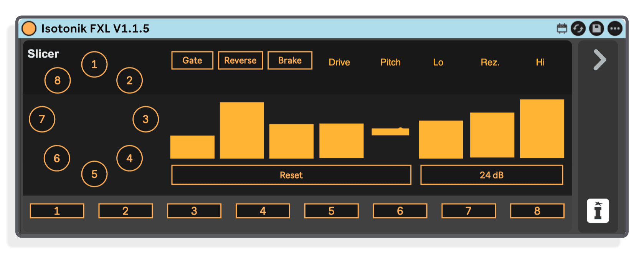Viewport: 644px width, 253px height.
Task: Click the Isotonik FXL V1.1.5 title
Action: point(95,28)
